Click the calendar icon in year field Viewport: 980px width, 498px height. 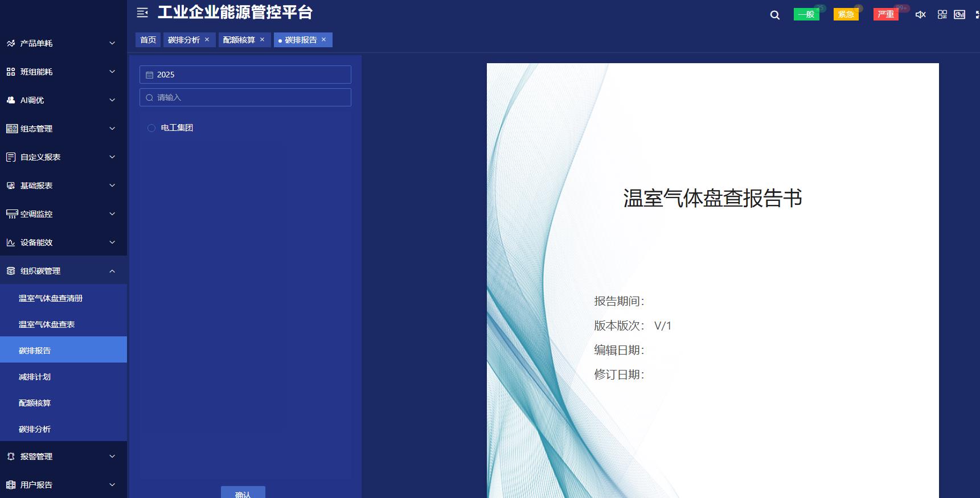[150, 75]
